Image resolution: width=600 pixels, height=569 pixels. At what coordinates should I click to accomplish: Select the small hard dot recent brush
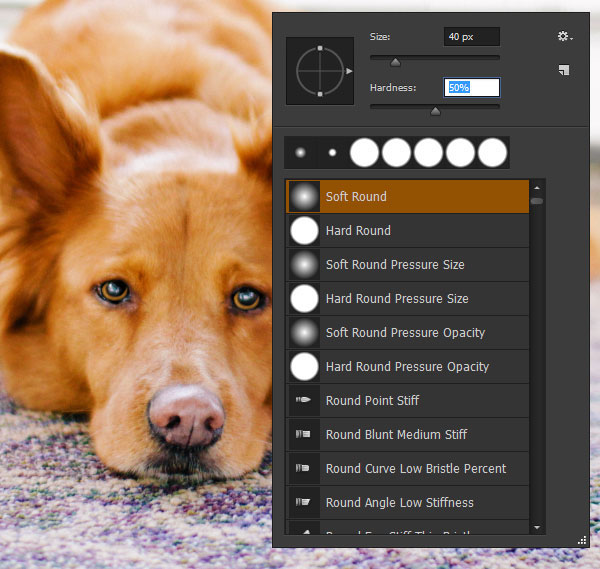333,153
